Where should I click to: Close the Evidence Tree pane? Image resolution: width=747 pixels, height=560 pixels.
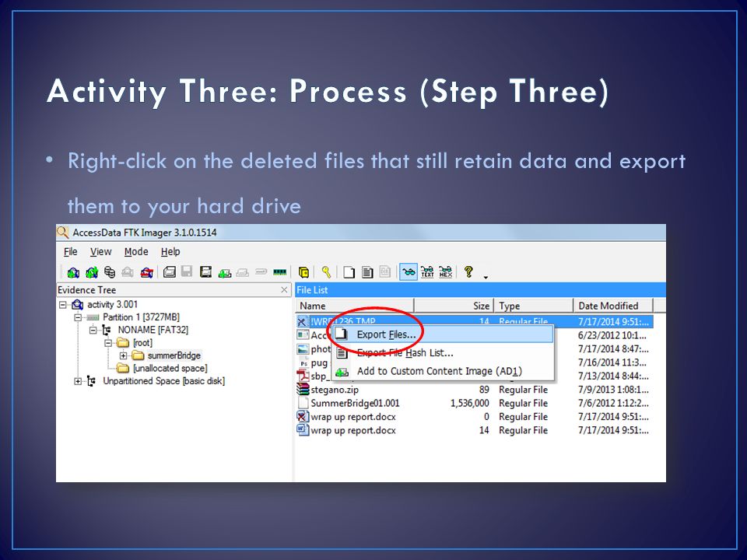click(285, 290)
